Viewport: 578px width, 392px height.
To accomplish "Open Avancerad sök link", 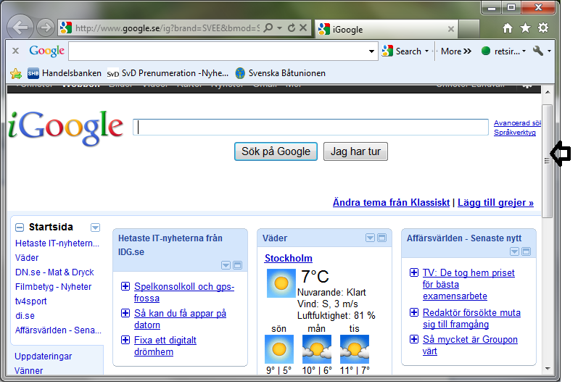I will pos(517,123).
